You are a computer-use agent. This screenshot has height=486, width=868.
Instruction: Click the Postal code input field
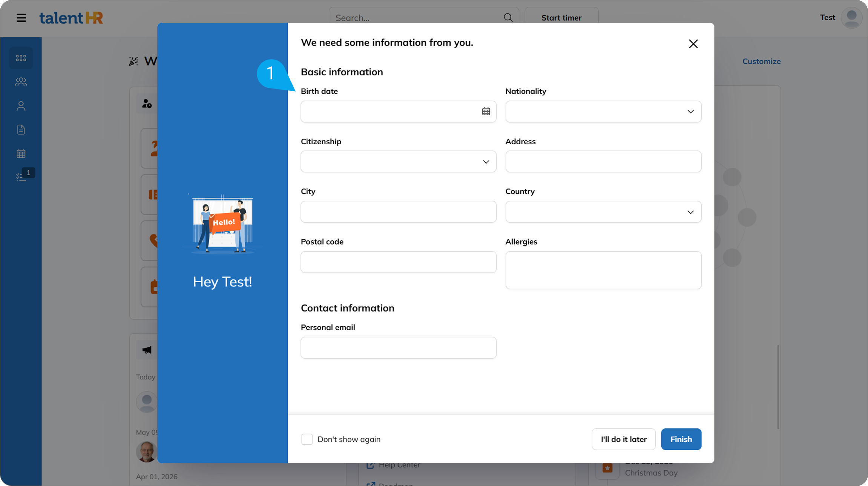[x=399, y=262]
